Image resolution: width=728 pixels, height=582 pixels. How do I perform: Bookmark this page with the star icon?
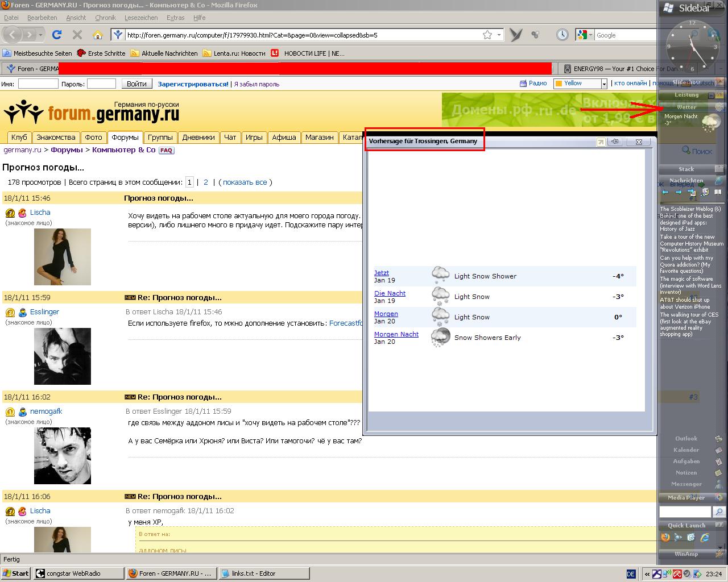487,35
